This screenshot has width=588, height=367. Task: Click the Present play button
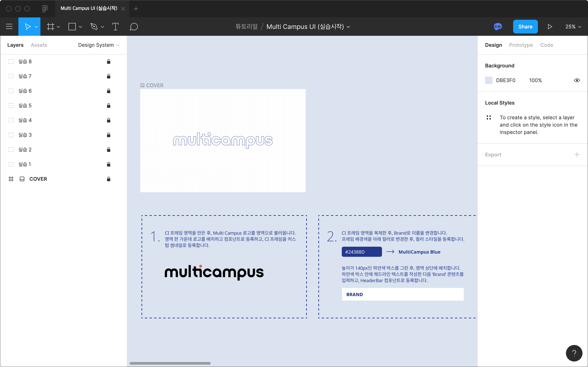coord(550,26)
